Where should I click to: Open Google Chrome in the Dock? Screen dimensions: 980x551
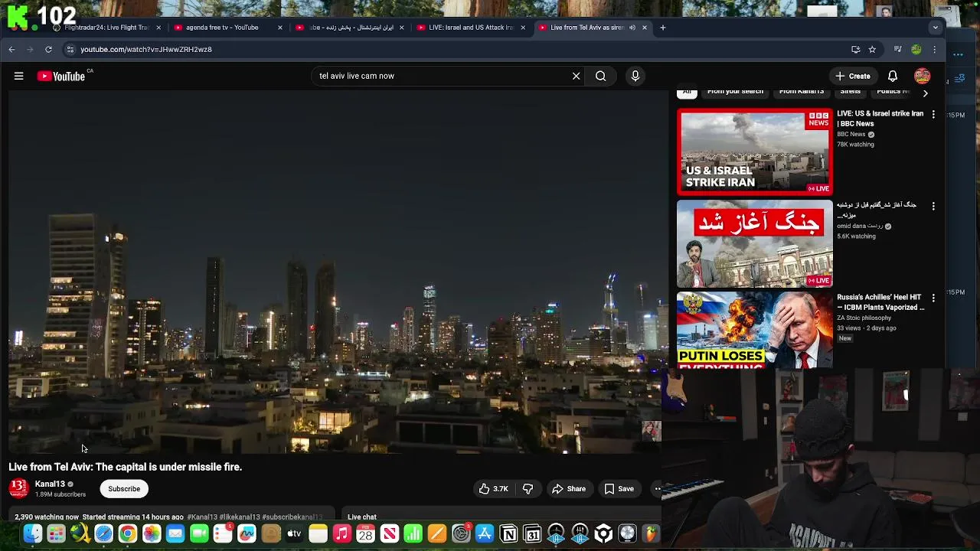point(128,534)
